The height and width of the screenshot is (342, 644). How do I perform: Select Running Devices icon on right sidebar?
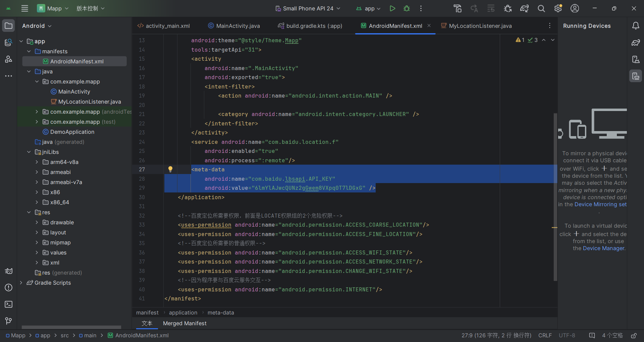point(636,76)
